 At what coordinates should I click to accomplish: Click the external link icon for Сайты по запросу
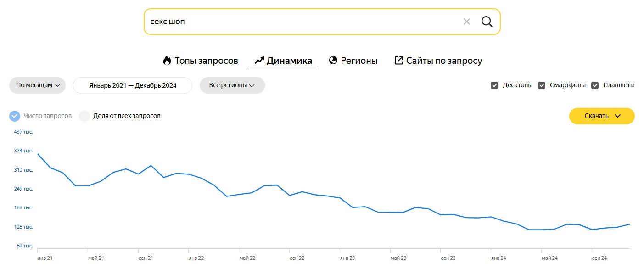pyautogui.click(x=399, y=60)
